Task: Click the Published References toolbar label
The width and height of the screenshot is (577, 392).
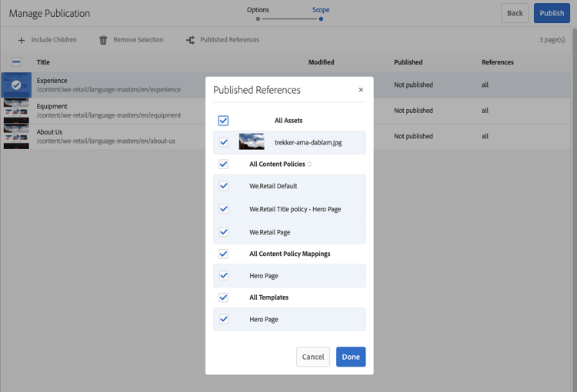Action: pyautogui.click(x=229, y=40)
